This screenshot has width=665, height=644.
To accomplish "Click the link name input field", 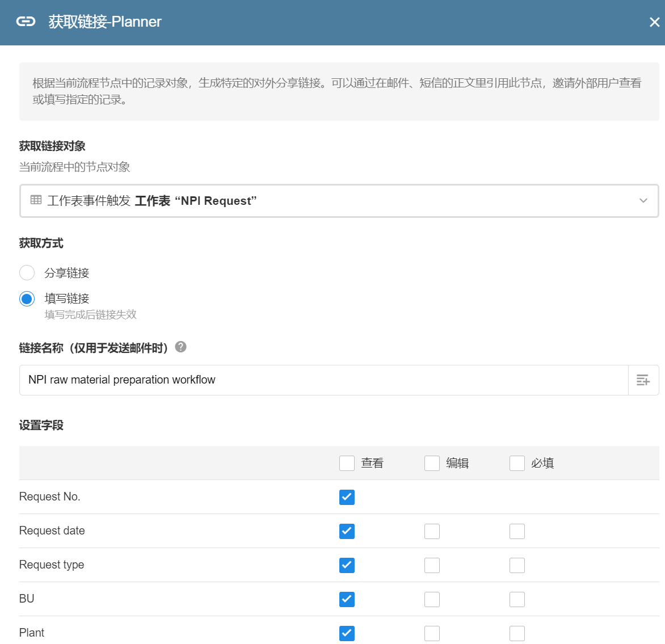I will pyautogui.click(x=323, y=380).
